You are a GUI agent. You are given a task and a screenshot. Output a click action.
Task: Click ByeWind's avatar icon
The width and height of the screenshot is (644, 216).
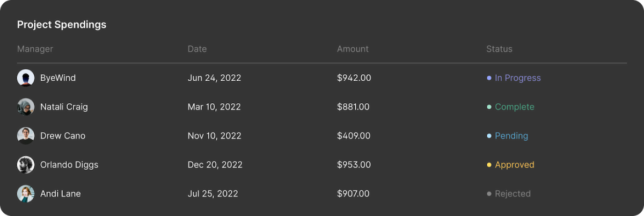(26, 78)
